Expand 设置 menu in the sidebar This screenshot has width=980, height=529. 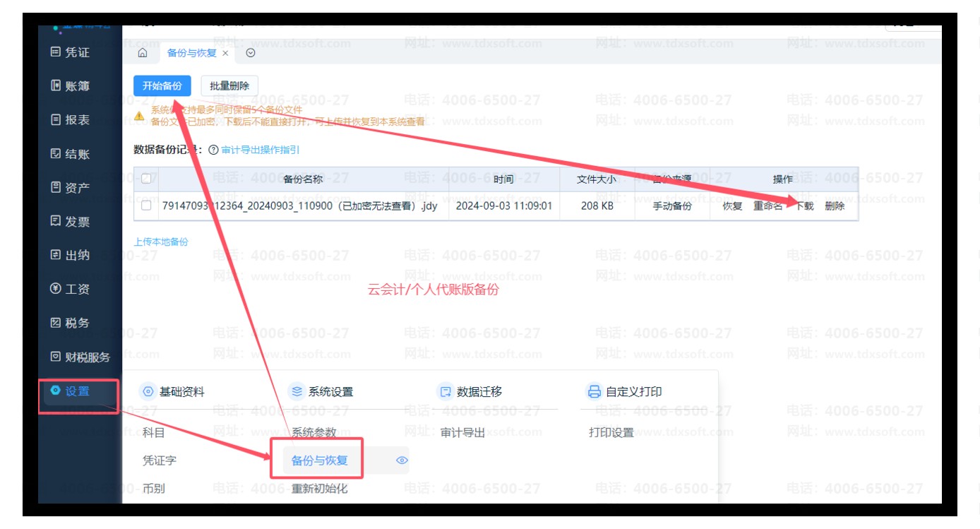click(x=77, y=391)
